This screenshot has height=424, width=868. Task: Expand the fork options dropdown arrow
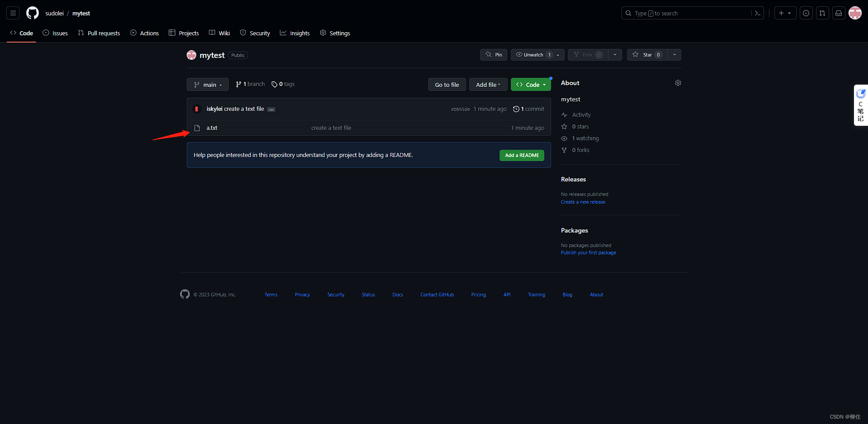click(x=615, y=55)
